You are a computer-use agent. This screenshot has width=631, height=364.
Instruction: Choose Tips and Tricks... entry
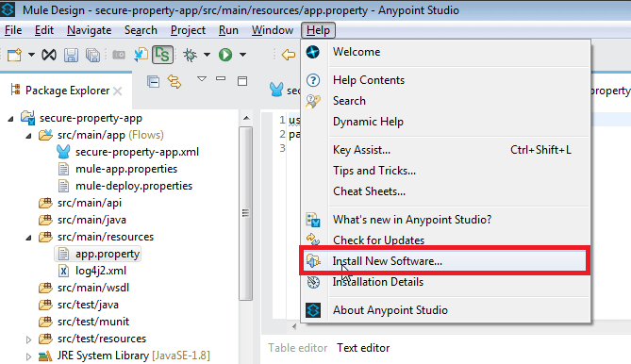tap(445, 171)
